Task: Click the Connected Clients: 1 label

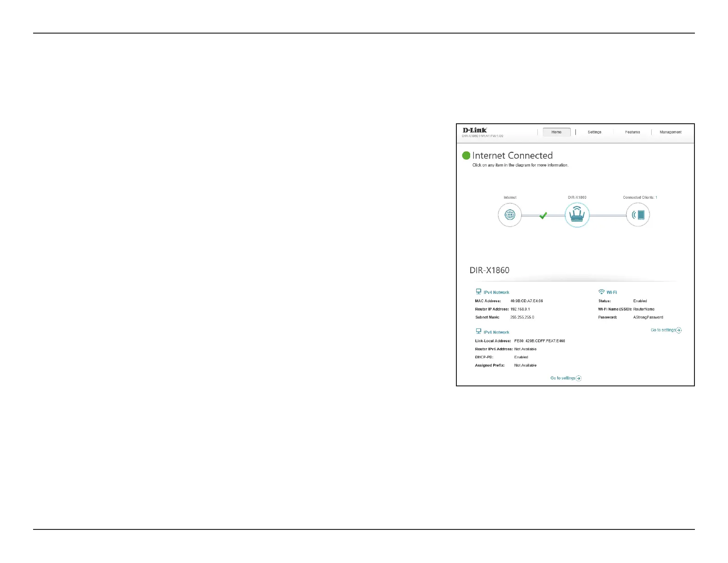Action: [x=640, y=197]
